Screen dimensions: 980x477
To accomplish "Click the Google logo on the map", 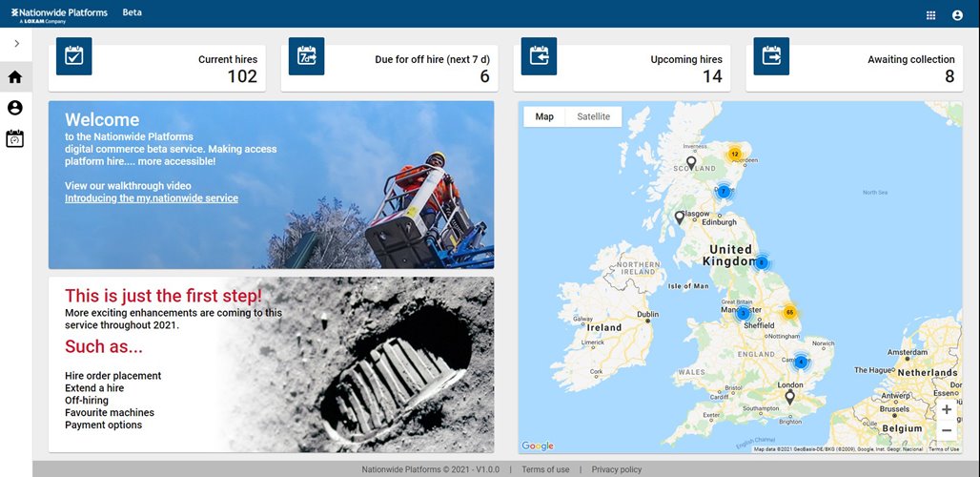I will 538,446.
